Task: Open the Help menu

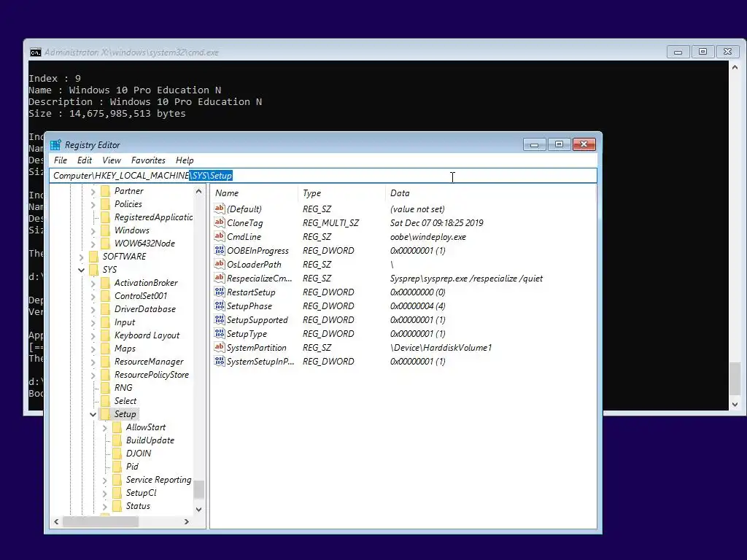Action: tap(185, 160)
